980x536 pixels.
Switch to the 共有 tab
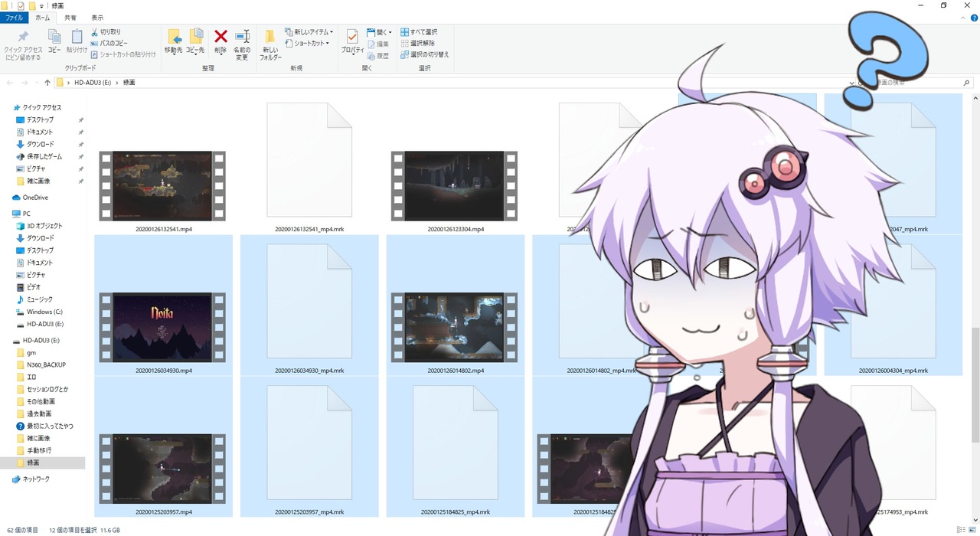(70, 17)
